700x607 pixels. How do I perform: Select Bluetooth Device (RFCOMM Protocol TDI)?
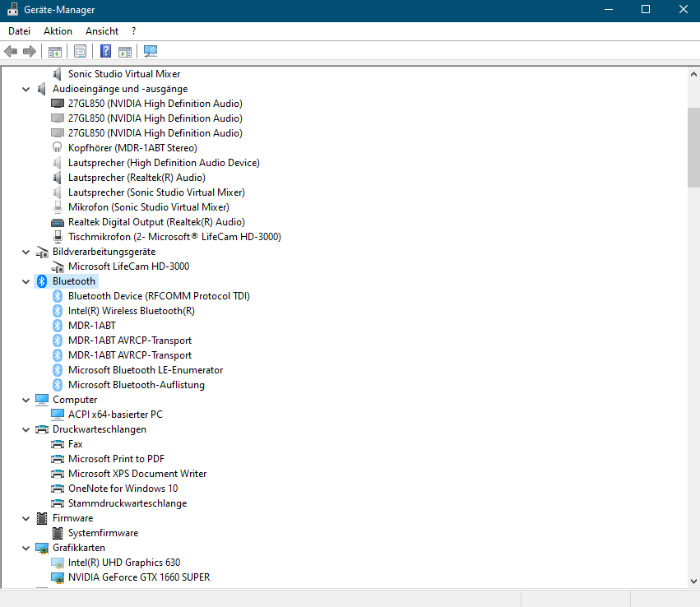point(159,296)
